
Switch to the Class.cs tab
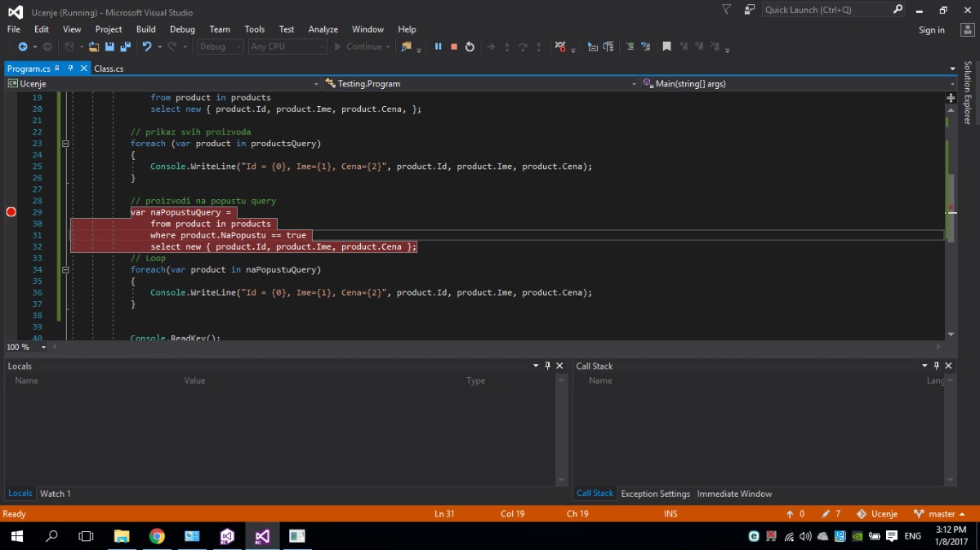[x=109, y=69]
